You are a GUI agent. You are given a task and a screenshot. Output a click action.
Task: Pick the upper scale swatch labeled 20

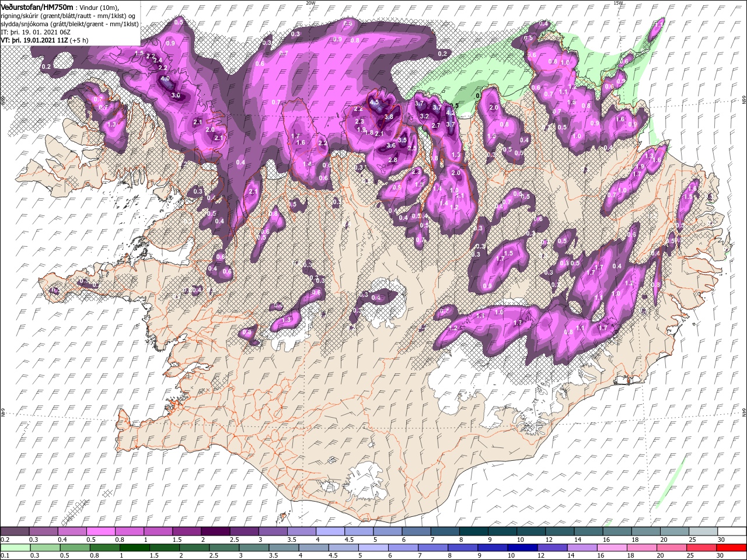coord(675,531)
